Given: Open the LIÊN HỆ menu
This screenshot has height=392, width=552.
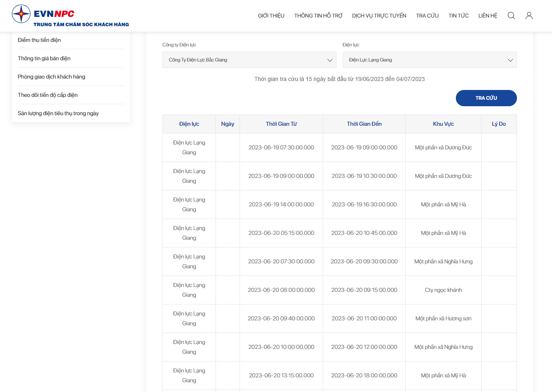Looking at the screenshot, I should pyautogui.click(x=488, y=15).
